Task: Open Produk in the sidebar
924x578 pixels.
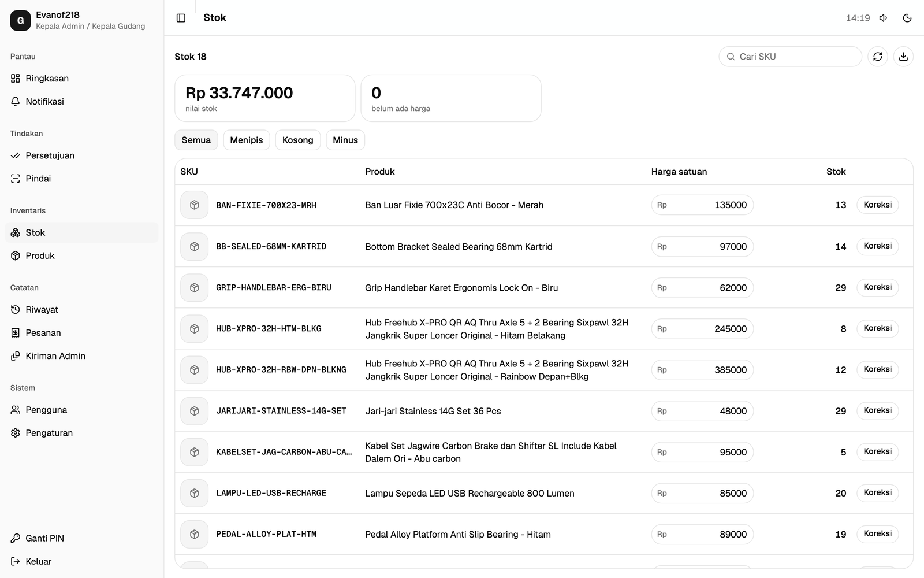Action: coord(81,255)
